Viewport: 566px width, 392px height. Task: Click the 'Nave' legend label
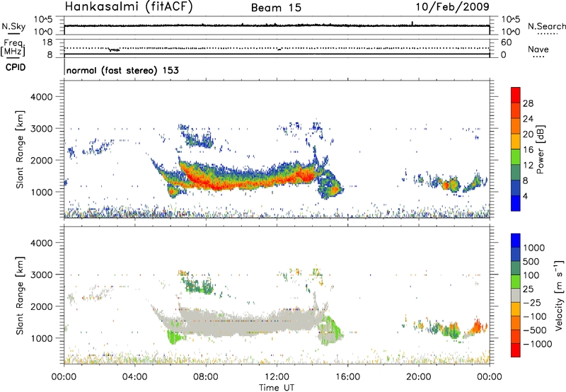point(538,49)
